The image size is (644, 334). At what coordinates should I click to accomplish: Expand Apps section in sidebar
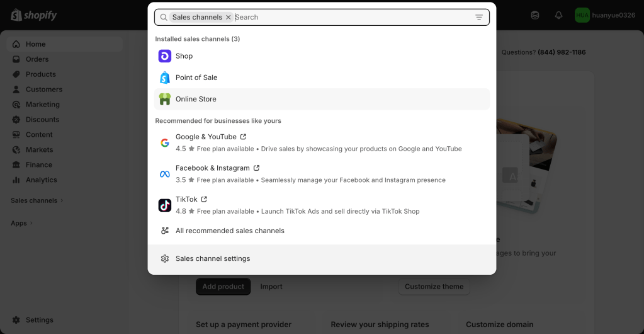[x=22, y=223]
